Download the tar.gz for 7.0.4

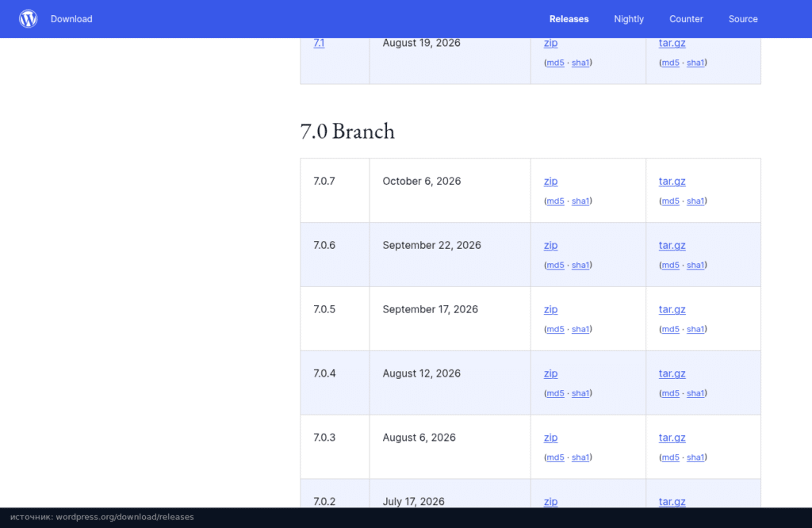click(x=672, y=373)
